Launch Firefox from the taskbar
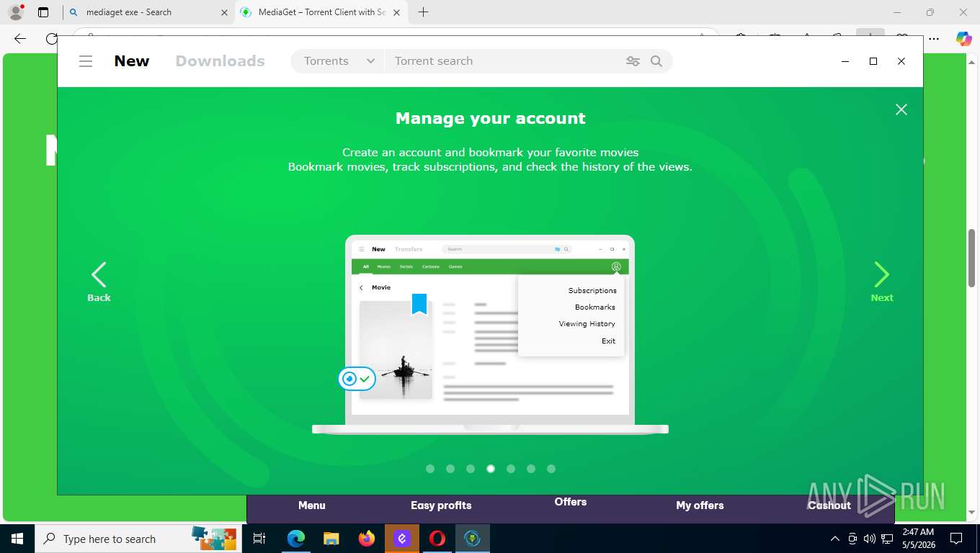The width and height of the screenshot is (980, 553). coord(366,539)
